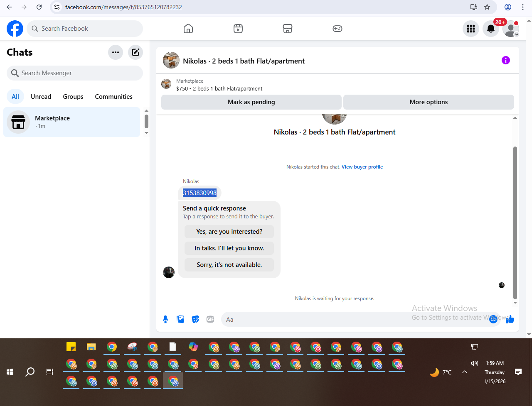This screenshot has width=532, height=406.
Task: Open Windows taskbar search
Action: [x=30, y=372]
